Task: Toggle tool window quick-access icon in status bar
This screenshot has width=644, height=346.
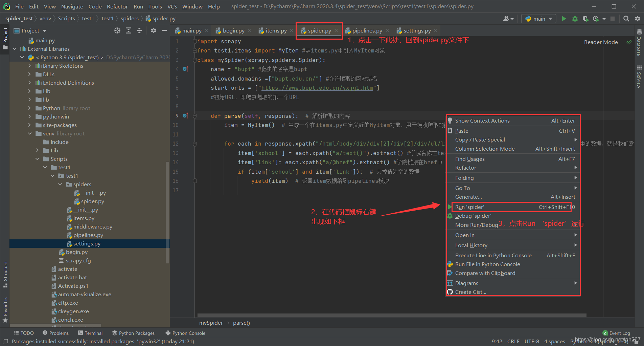Action: pyautogui.click(x=5, y=342)
